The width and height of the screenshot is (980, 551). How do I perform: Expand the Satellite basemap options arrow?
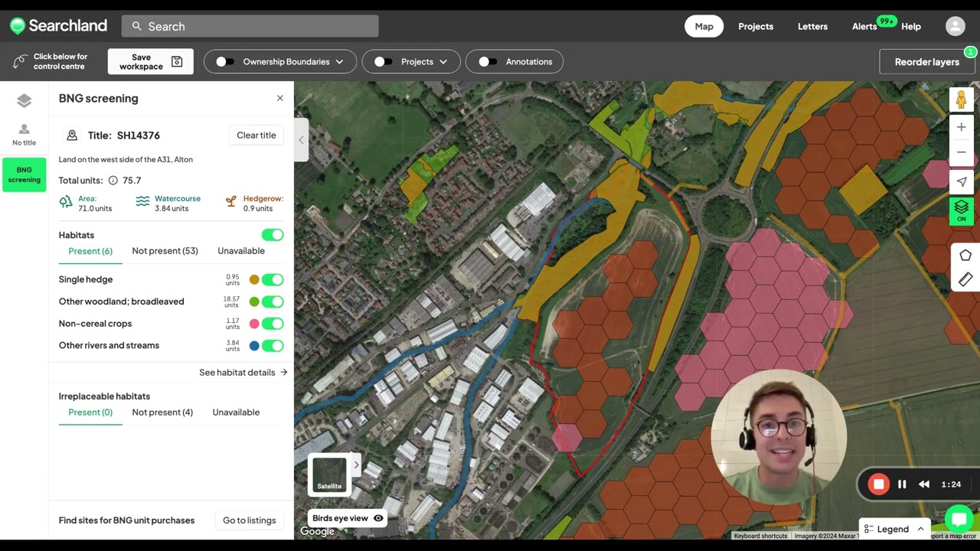[356, 465]
